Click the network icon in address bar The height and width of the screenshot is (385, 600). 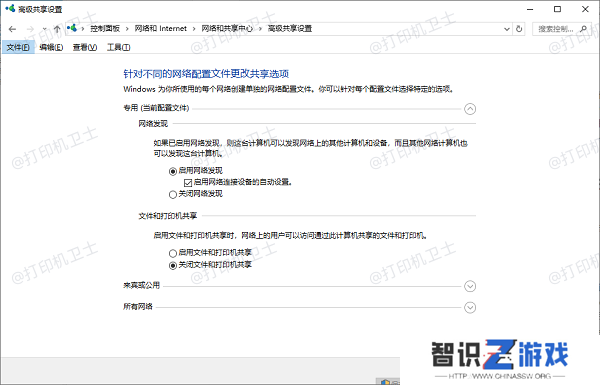72,28
